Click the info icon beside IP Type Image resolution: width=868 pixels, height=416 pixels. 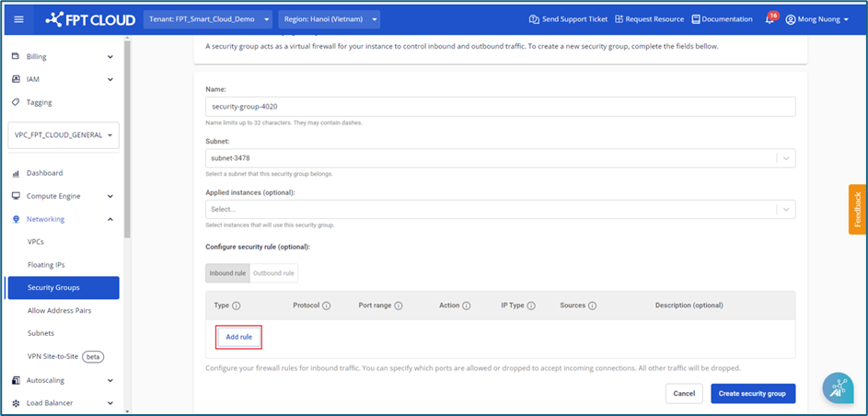(x=532, y=306)
